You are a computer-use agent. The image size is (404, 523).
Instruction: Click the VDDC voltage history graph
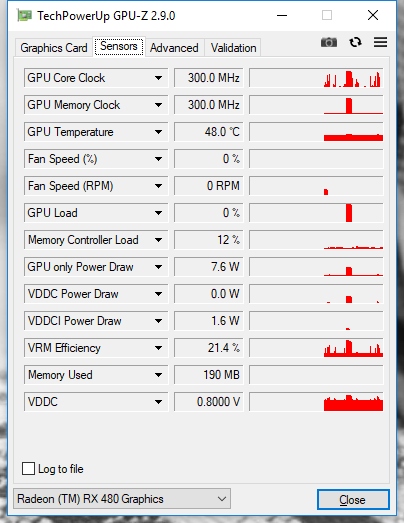point(316,402)
